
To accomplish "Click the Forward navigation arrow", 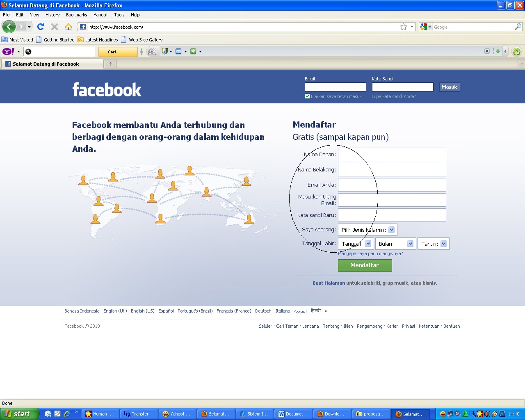I will tap(21, 27).
